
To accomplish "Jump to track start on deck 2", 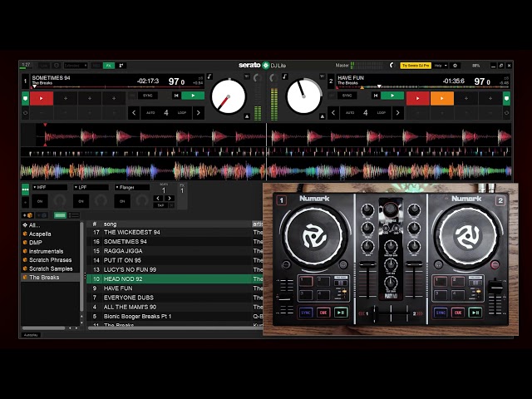I will [375, 96].
